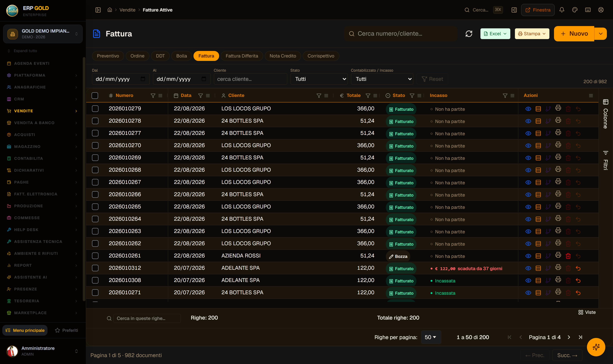Jump to last page icon in pagination
The height and width of the screenshot is (364, 613).
pos(580,337)
